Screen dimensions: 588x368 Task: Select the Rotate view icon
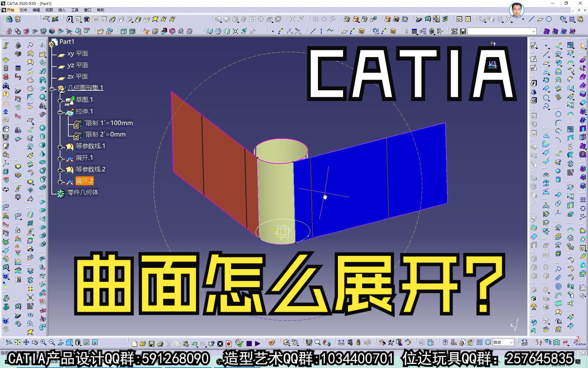[x=35, y=342]
